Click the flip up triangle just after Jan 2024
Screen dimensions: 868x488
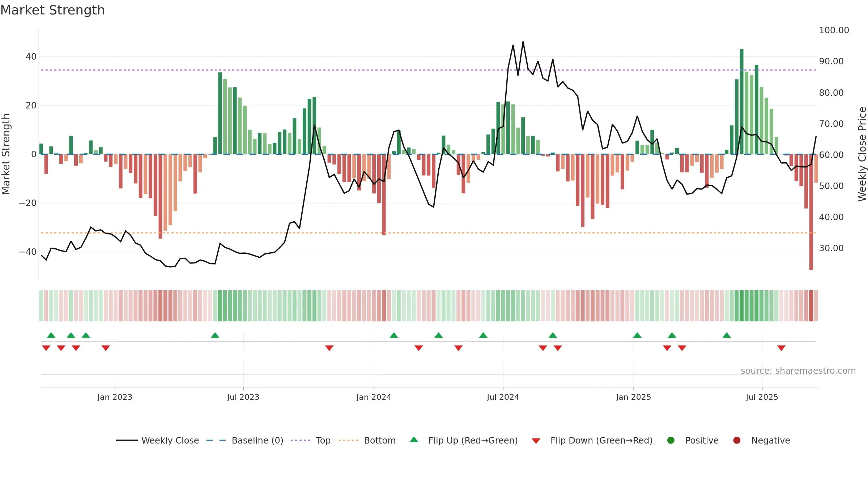(394, 335)
